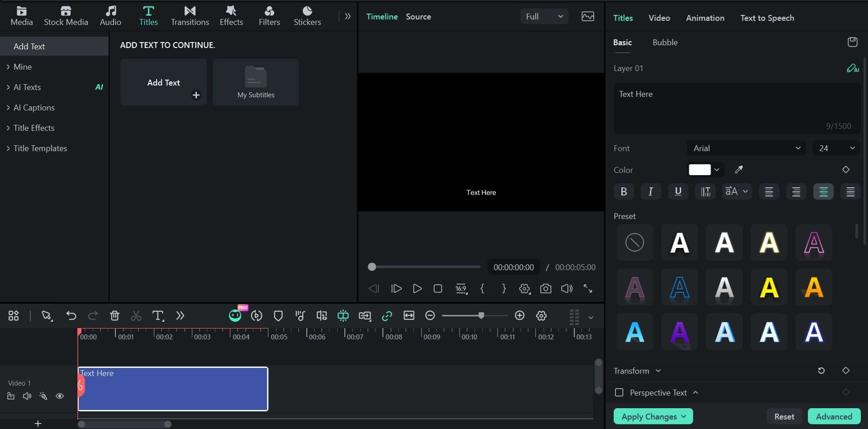The height and width of the screenshot is (429, 868).
Task: Click the AI text edit icon
Action: click(x=853, y=68)
